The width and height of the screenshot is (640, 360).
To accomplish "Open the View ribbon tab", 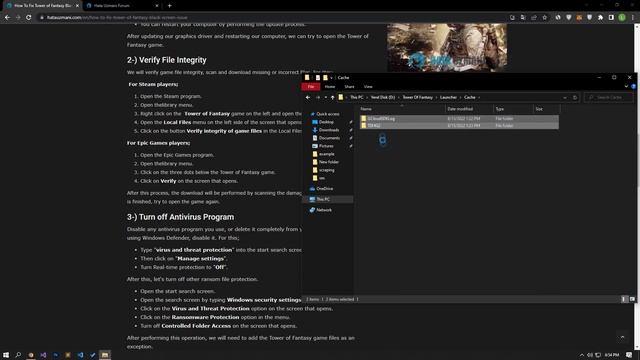I will (x=368, y=87).
